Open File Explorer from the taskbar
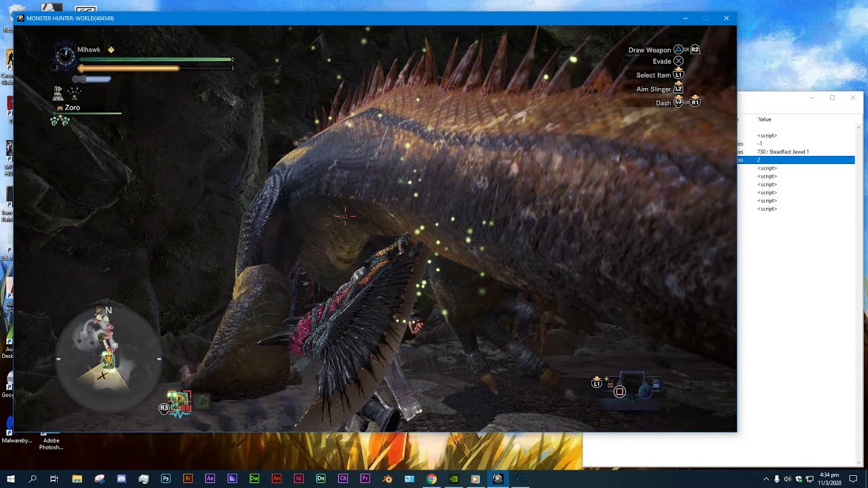 point(77,479)
